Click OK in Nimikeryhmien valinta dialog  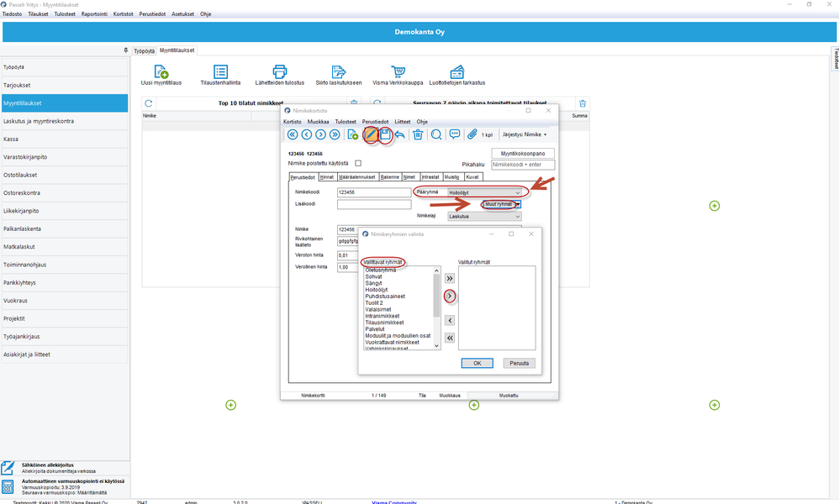coord(478,364)
